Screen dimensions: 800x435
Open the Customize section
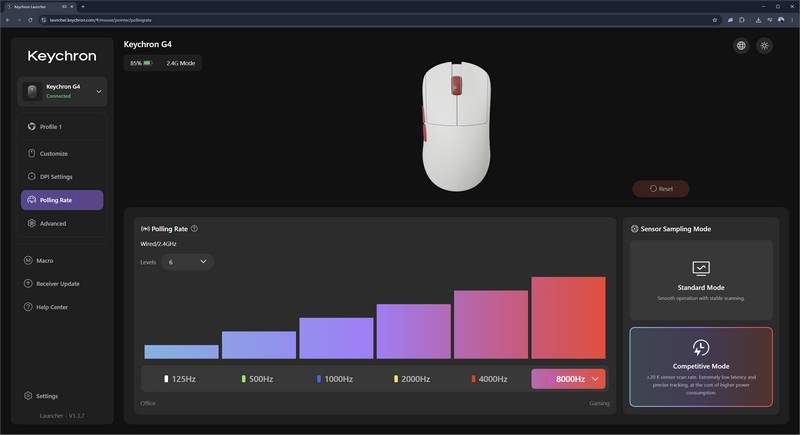62,153
